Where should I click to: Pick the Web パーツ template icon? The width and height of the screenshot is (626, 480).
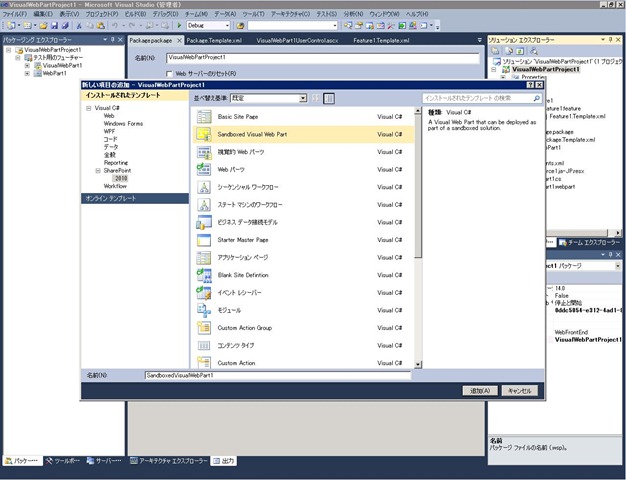(204, 169)
